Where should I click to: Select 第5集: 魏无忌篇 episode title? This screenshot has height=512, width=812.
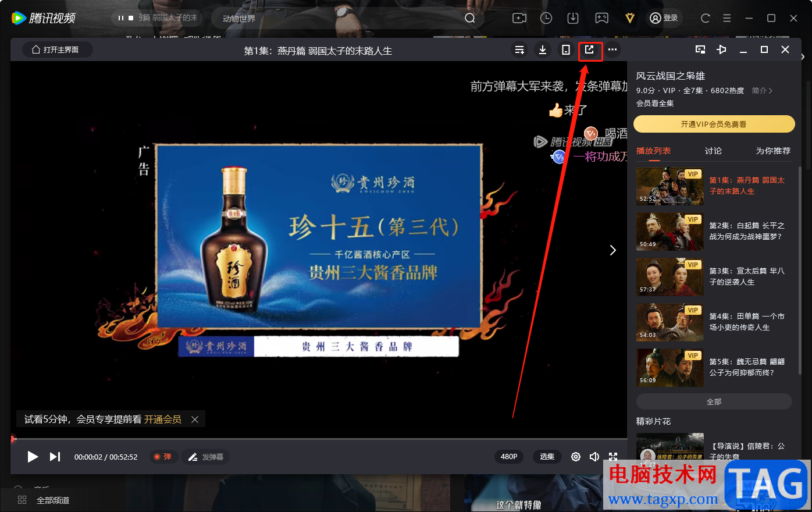click(747, 367)
